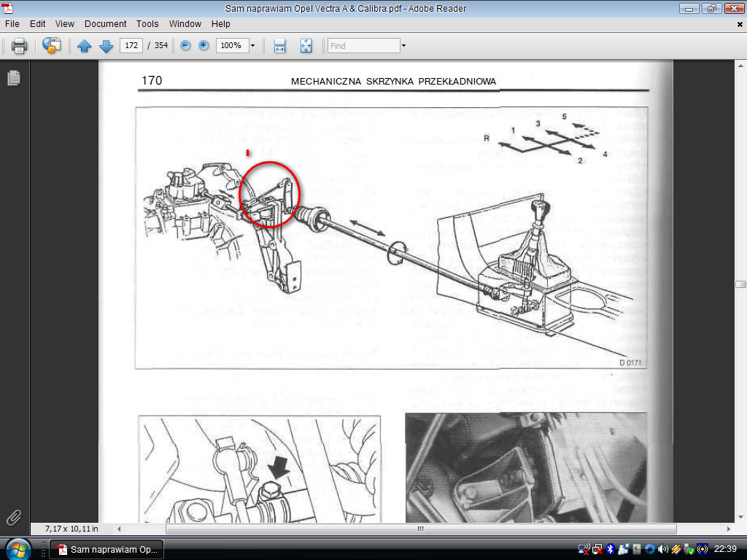Screen dimensions: 747x560
Task: Zoom in using the plus button
Action: pos(204,45)
